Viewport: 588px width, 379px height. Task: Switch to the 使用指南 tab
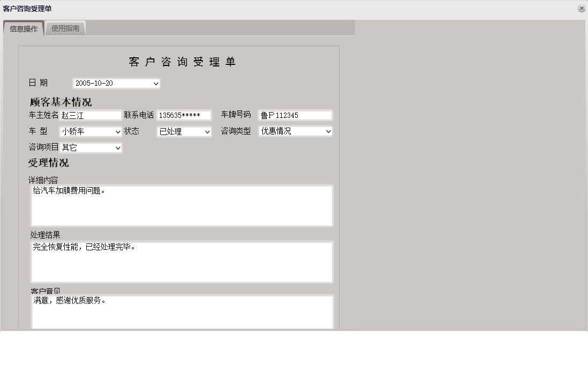click(x=66, y=28)
